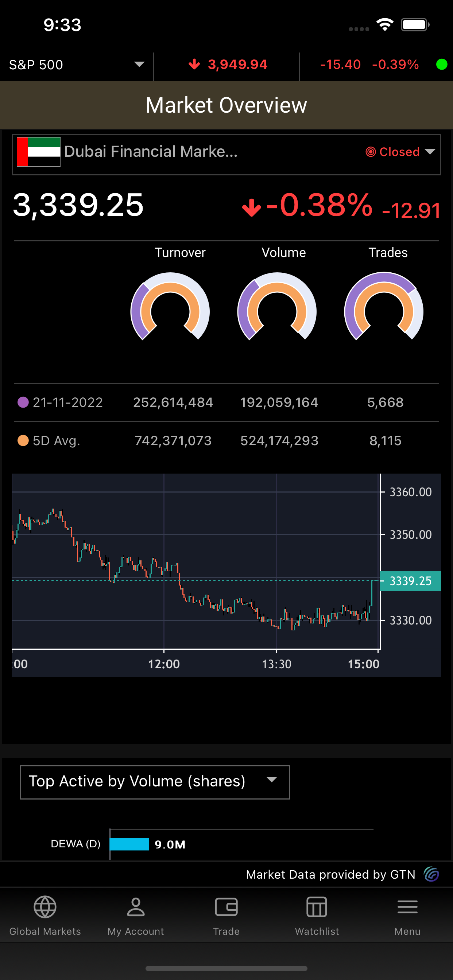Tap the Closed status target icon
Screen dimensions: 453x980
371,152
